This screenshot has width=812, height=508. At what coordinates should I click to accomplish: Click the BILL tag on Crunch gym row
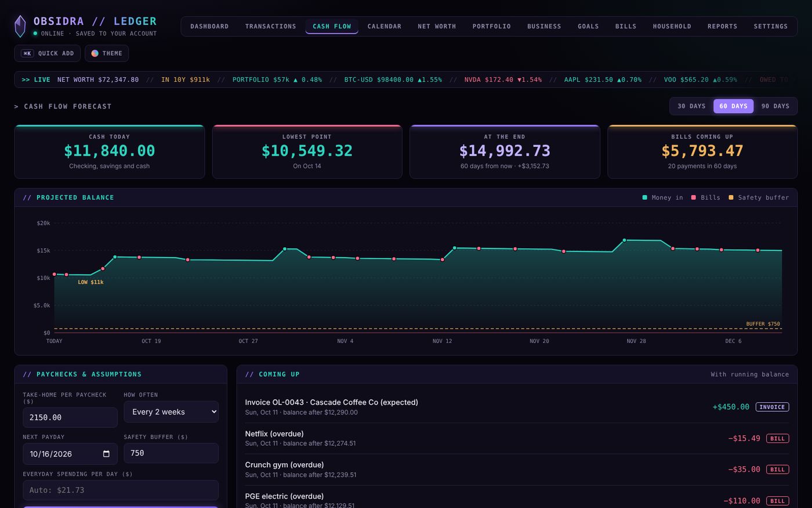777,470
